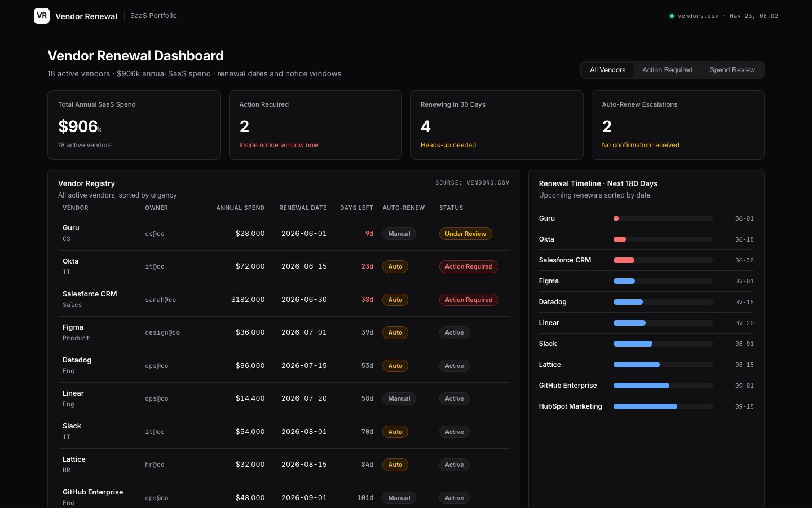Click the Lattice timeline progress bar
The width and height of the screenshot is (812, 508).
[663, 365]
